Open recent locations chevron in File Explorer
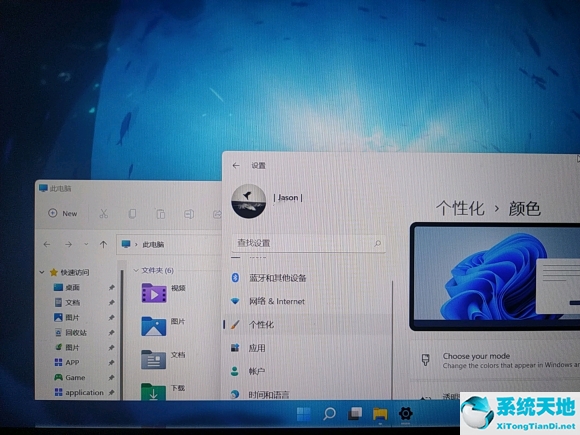This screenshot has height=435, width=580. click(86, 244)
